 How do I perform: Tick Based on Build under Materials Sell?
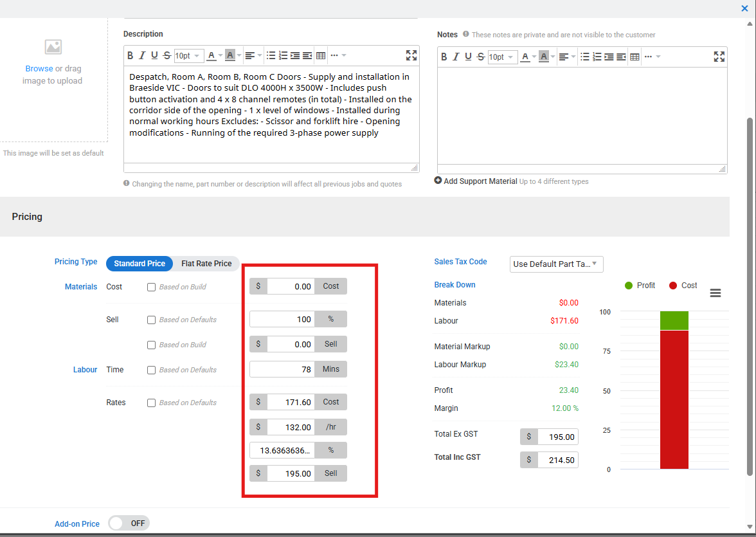pyautogui.click(x=152, y=345)
